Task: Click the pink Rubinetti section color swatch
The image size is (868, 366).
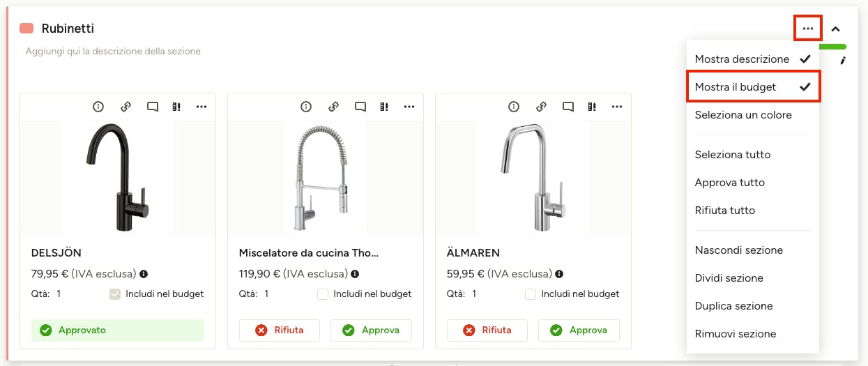Action: coord(26,29)
